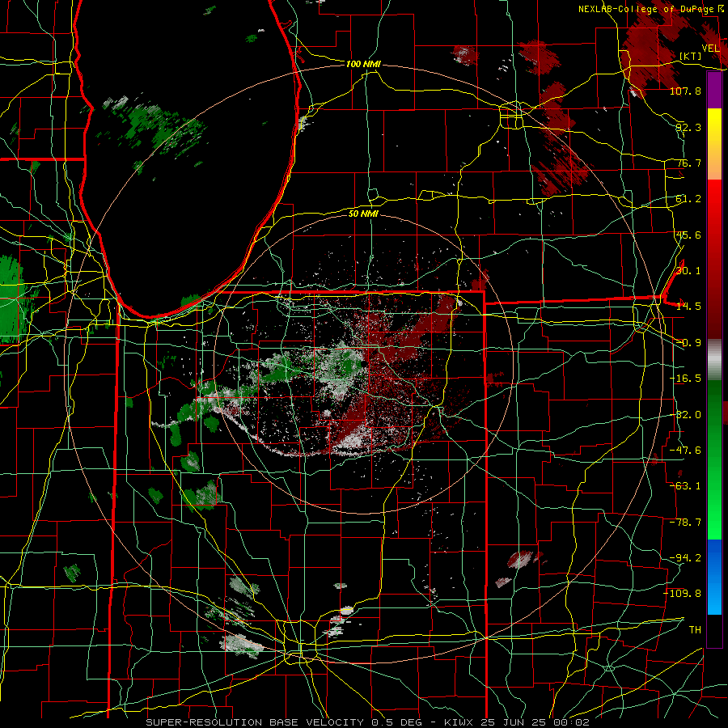Viewport: 728px width, 728px height.
Task: Click the 61.2 scale value
Action: coord(688,199)
